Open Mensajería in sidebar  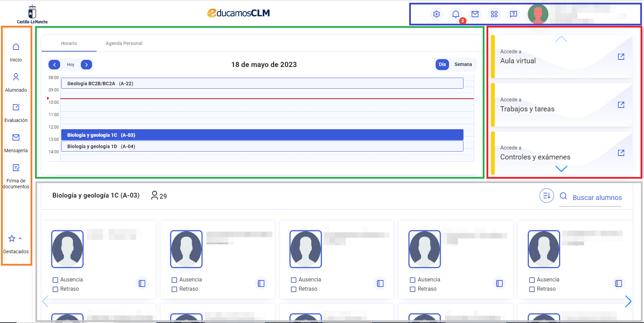tap(16, 143)
